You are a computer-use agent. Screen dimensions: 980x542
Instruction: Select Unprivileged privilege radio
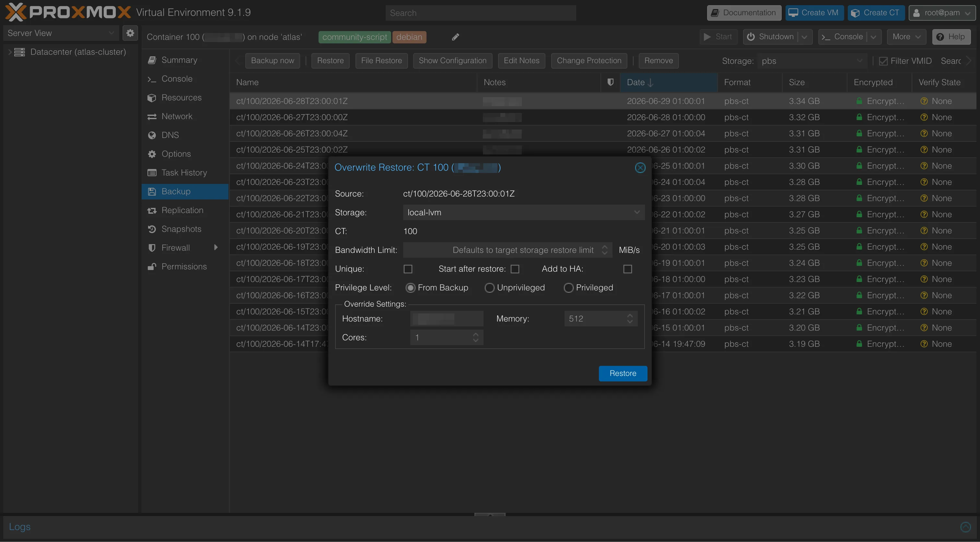tap(489, 288)
